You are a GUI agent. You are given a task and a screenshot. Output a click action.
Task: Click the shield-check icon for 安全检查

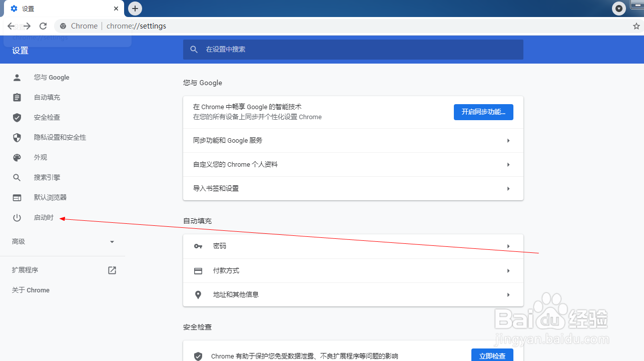click(x=17, y=118)
